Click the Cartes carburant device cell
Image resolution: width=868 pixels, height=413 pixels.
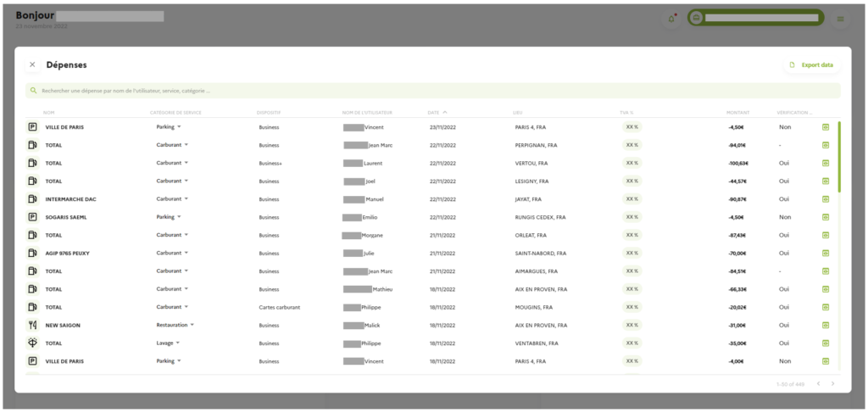[280, 307]
